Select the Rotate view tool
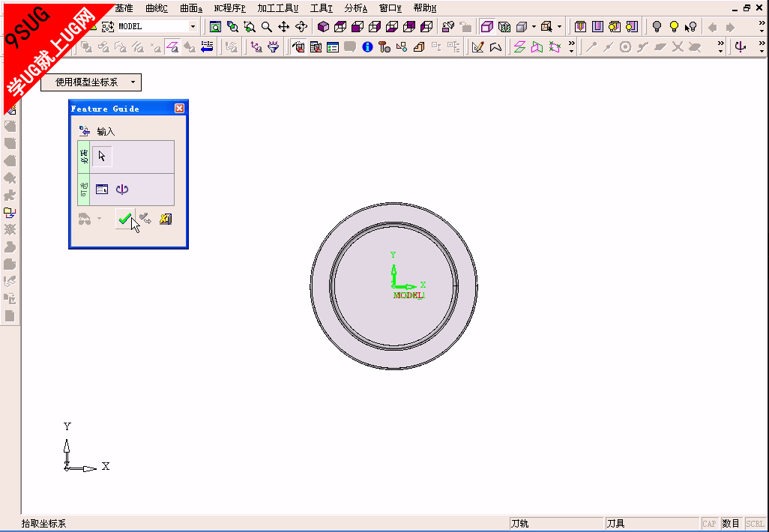This screenshot has width=769, height=532. pos(301,26)
